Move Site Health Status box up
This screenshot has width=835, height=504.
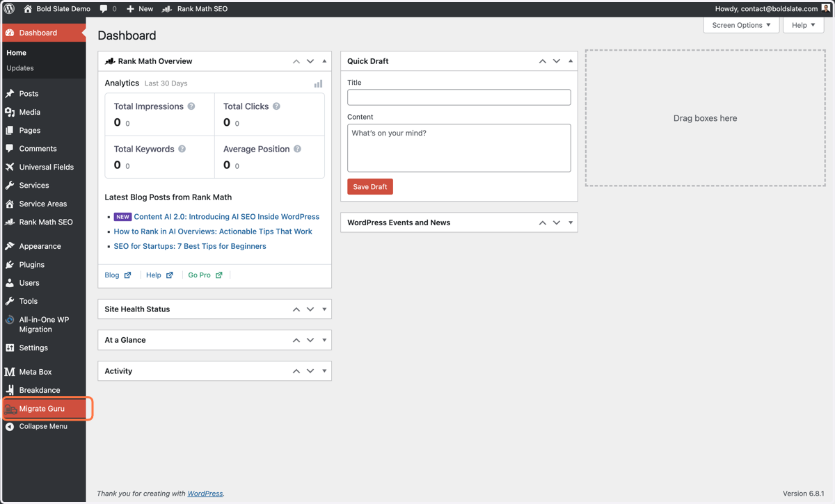(296, 309)
